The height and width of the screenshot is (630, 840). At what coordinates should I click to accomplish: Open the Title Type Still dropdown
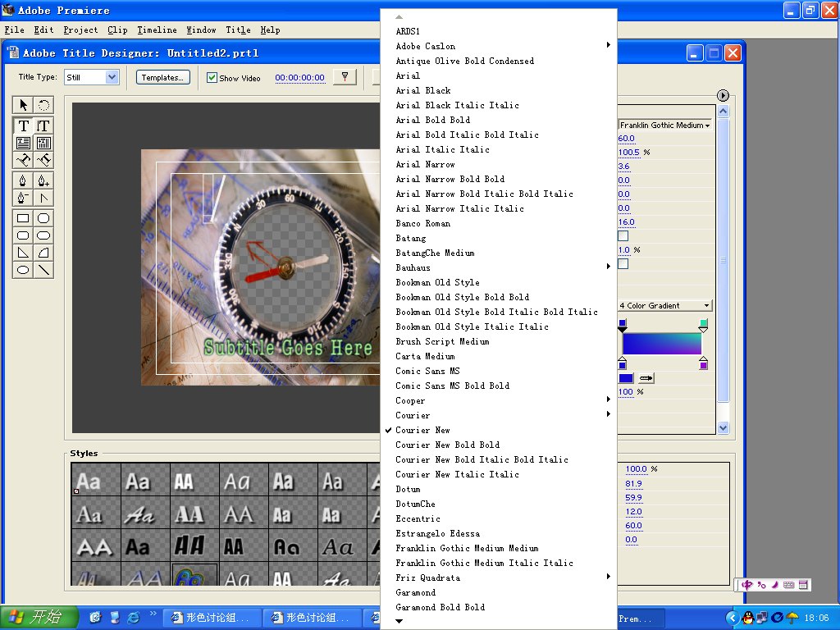[92, 77]
